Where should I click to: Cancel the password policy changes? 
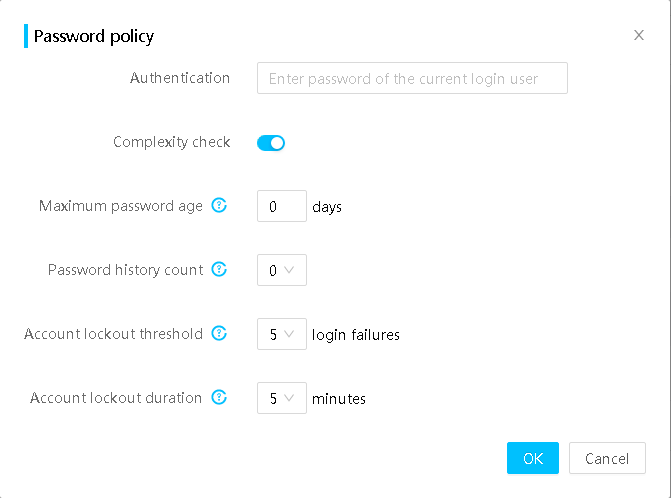point(607,458)
